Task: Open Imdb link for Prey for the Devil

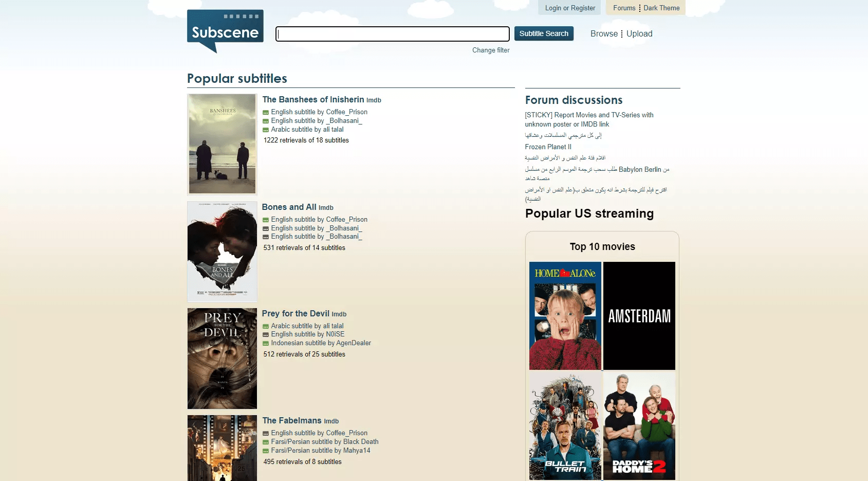Action: point(339,314)
